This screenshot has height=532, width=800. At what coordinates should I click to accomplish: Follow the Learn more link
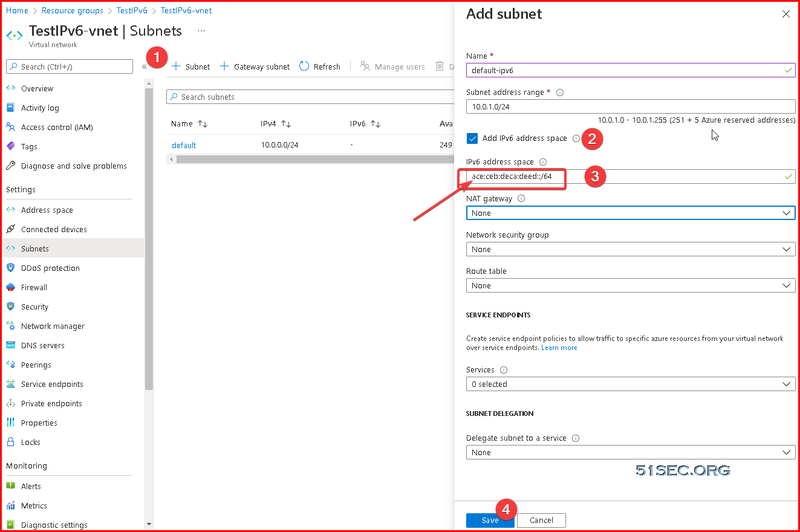click(x=559, y=348)
